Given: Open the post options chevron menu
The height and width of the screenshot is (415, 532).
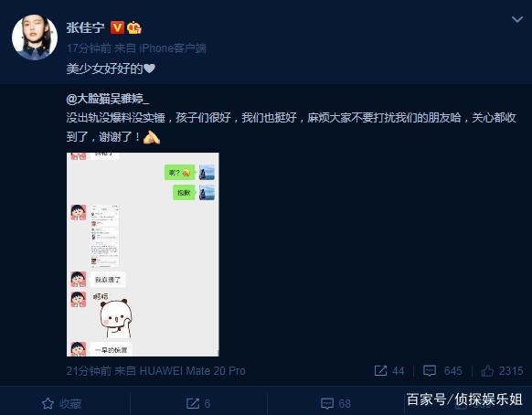Looking at the screenshot, I should (x=516, y=19).
